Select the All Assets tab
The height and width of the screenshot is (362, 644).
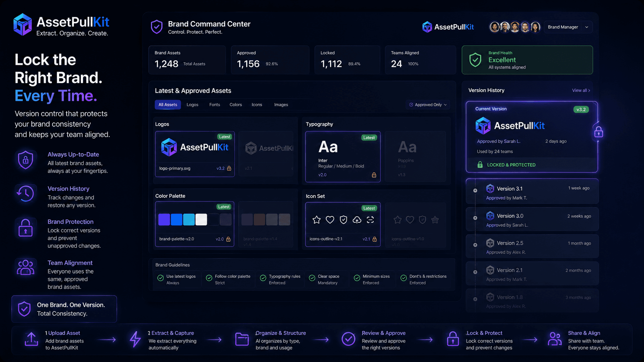tap(168, 105)
